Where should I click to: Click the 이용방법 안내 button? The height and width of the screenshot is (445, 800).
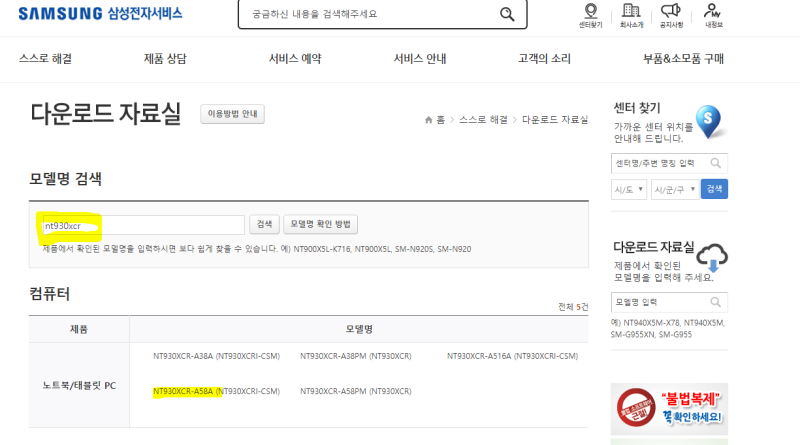point(232,114)
